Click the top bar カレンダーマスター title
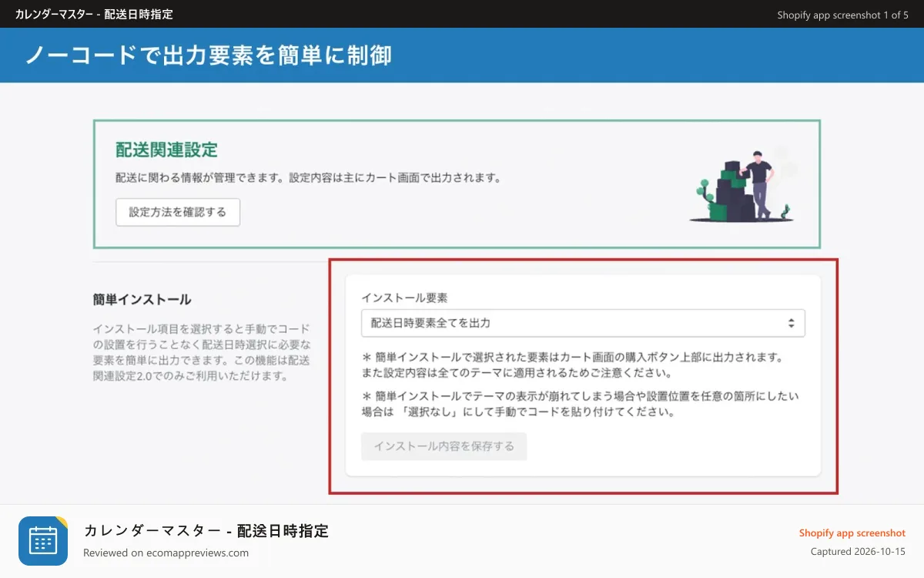This screenshot has width=924, height=578. tap(94, 14)
